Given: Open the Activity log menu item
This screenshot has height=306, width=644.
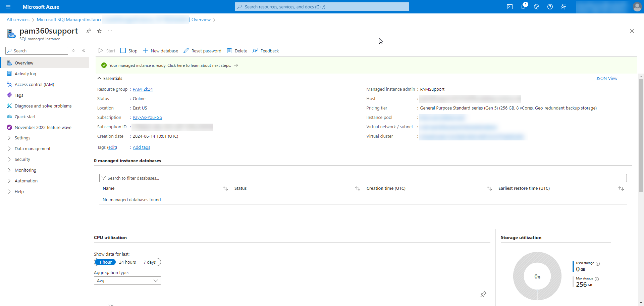Looking at the screenshot, I should tap(25, 74).
